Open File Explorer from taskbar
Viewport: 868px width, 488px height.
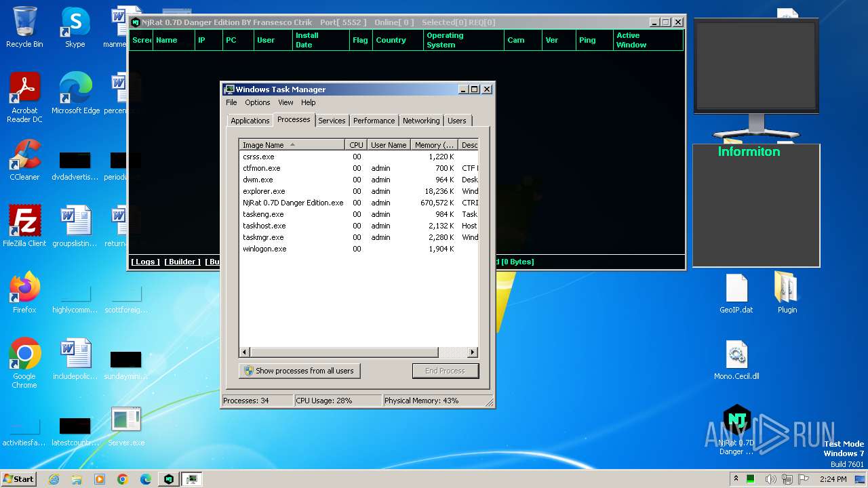click(x=77, y=479)
